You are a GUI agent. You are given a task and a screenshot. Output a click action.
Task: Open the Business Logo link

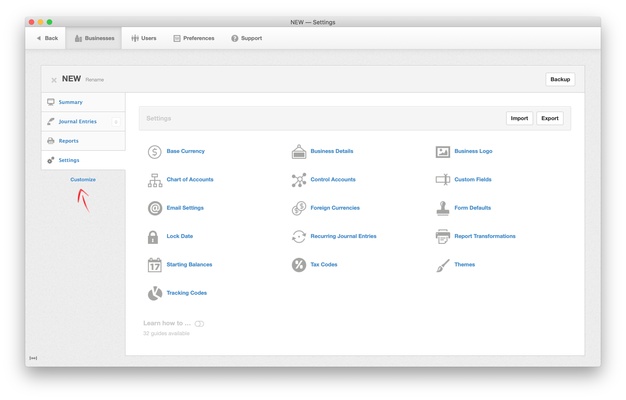pyautogui.click(x=473, y=151)
